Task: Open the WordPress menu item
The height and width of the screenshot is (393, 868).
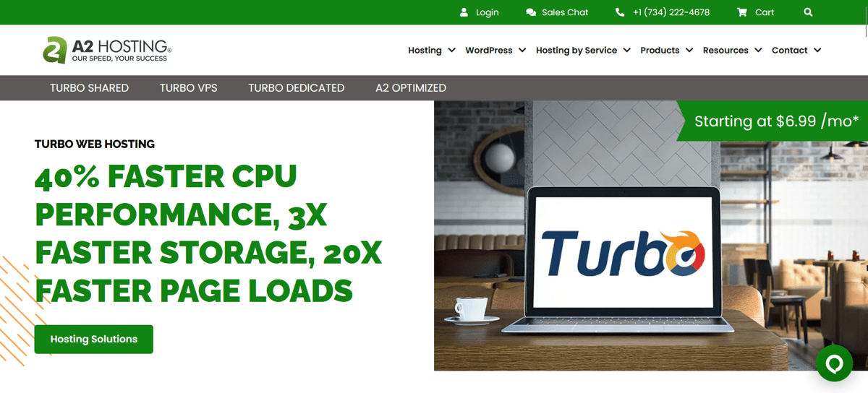Action: pyautogui.click(x=489, y=51)
